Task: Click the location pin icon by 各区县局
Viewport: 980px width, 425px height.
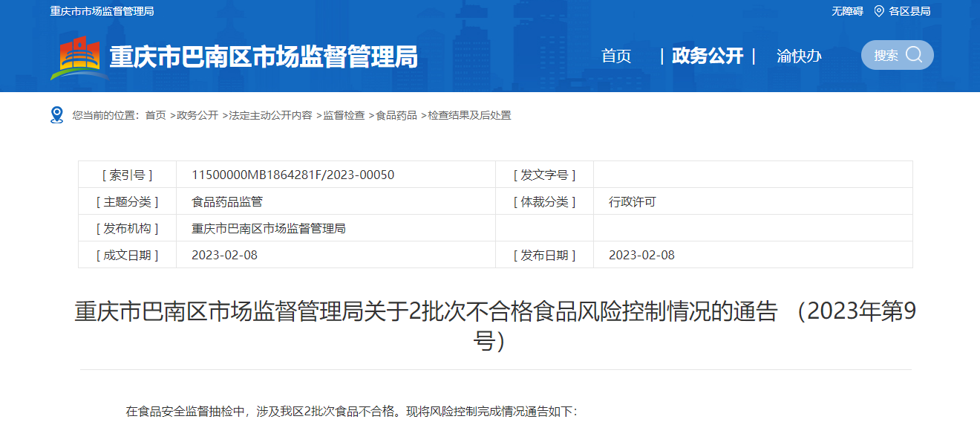Action: click(879, 11)
